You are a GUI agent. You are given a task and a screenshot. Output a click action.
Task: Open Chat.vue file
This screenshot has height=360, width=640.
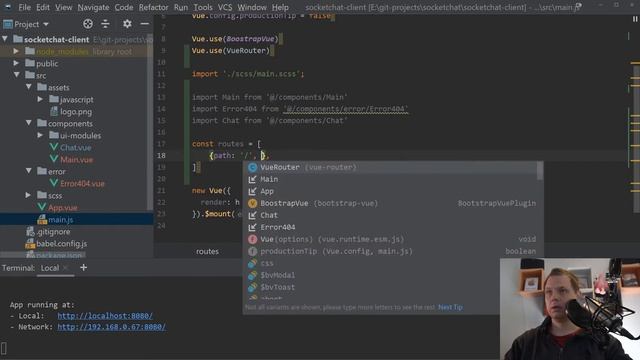(x=76, y=147)
